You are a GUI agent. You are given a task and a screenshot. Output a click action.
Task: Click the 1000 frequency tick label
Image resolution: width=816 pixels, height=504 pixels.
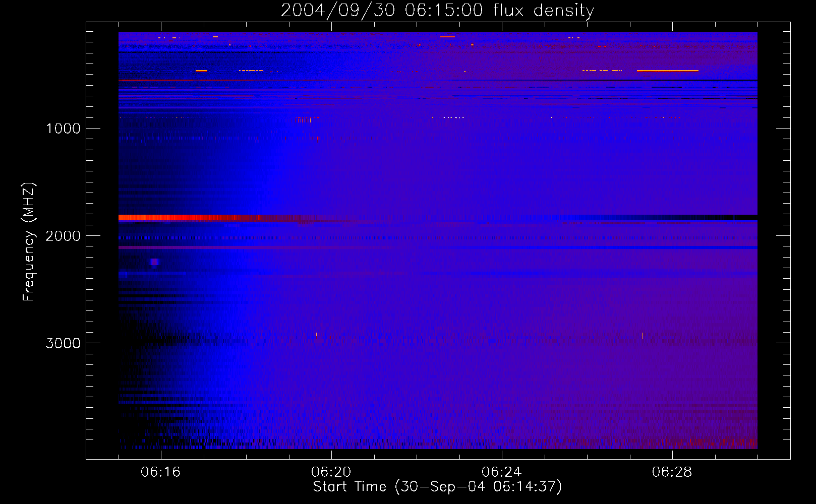[x=63, y=129]
